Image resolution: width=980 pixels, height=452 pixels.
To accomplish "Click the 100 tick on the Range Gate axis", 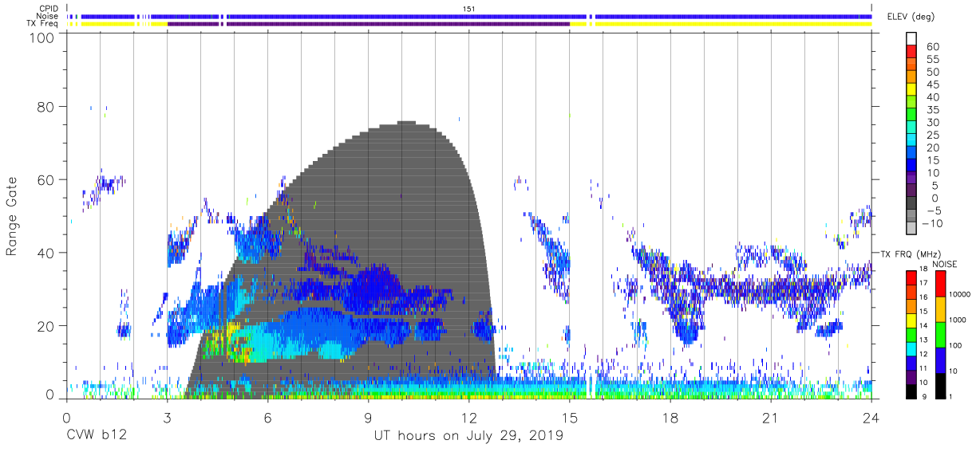I will pos(42,39).
